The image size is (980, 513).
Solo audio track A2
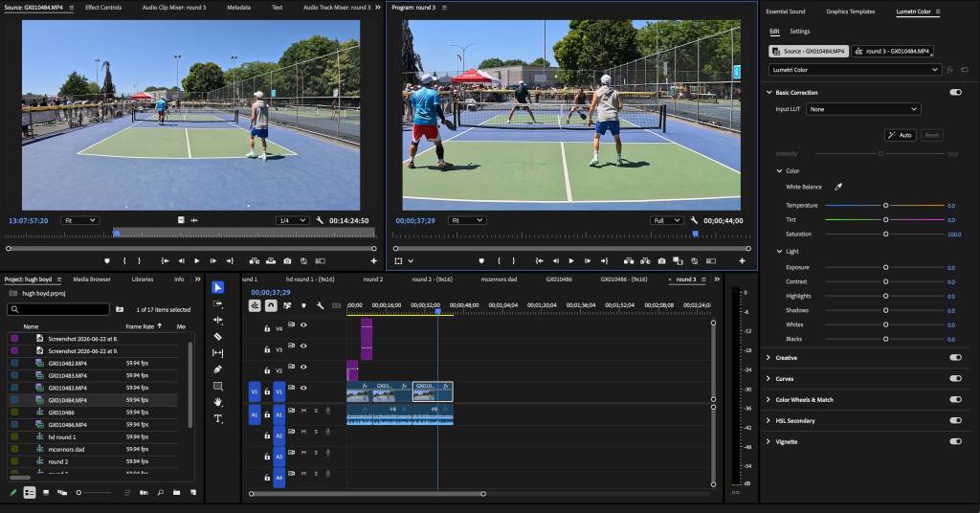tap(316, 432)
